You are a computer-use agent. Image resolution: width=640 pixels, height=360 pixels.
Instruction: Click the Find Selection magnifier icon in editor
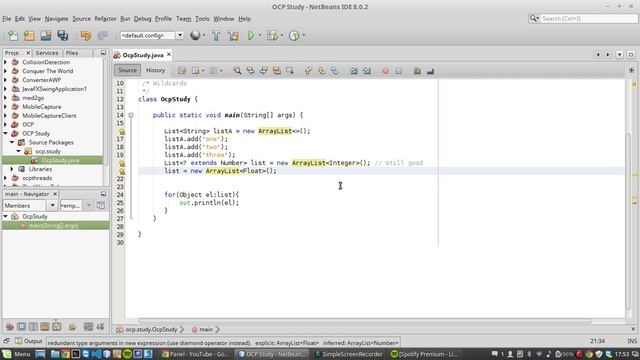point(237,71)
